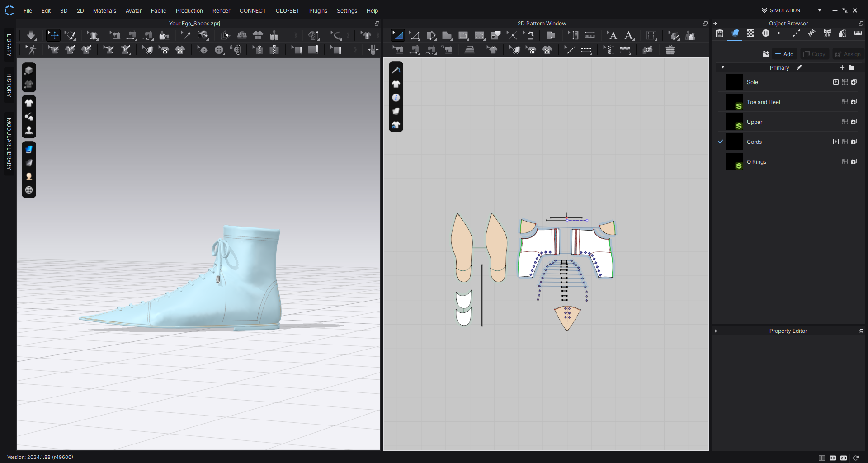Screen dimensions: 868x463
Task: Open the Measurement ruler tab in Object Browser
Action: click(858, 33)
